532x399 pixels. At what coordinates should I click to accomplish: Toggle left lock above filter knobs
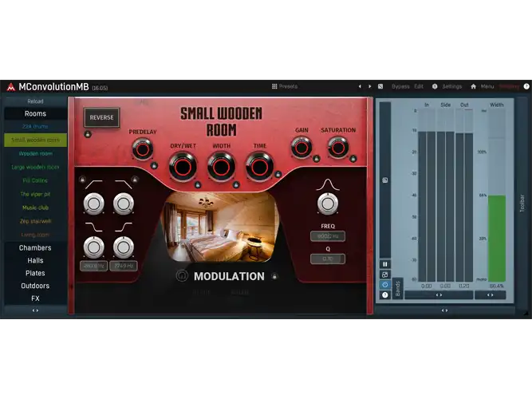(x=82, y=180)
